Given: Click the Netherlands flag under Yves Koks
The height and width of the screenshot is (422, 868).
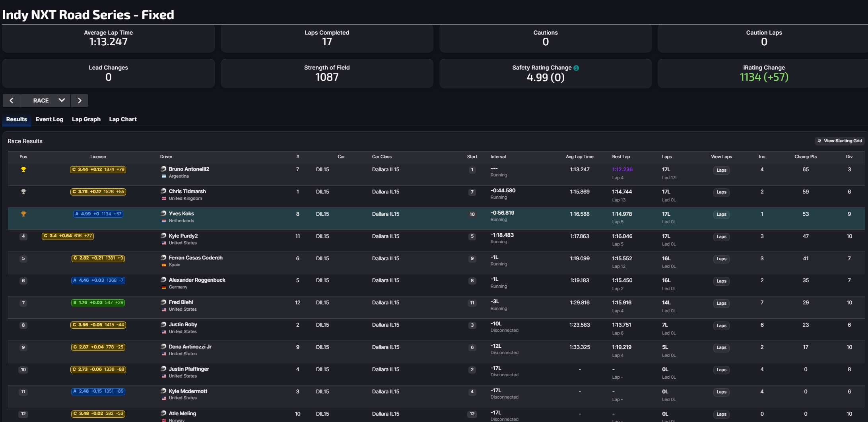Looking at the screenshot, I should click(x=164, y=221).
